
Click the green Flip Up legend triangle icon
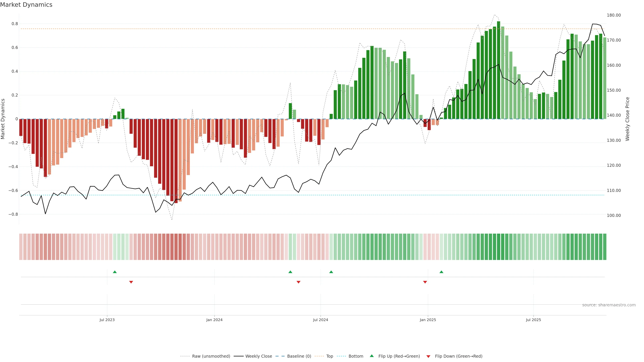click(372, 356)
